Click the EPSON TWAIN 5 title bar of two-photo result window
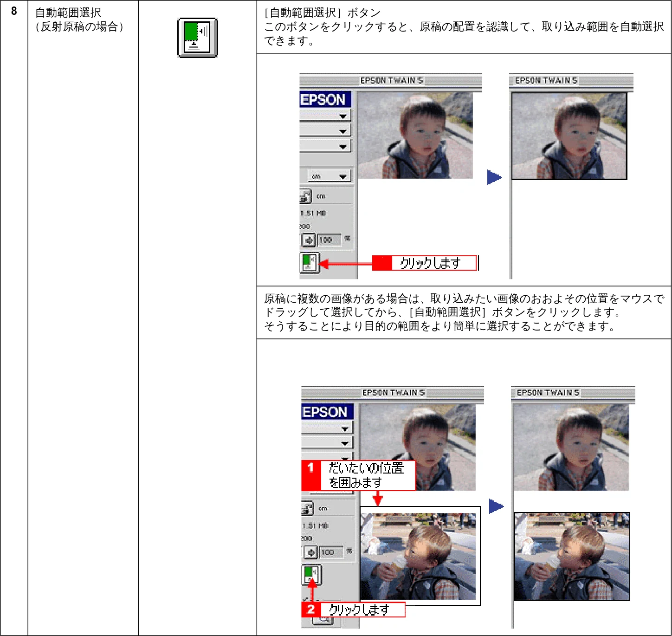The height and width of the screenshot is (636, 672). pos(573,393)
